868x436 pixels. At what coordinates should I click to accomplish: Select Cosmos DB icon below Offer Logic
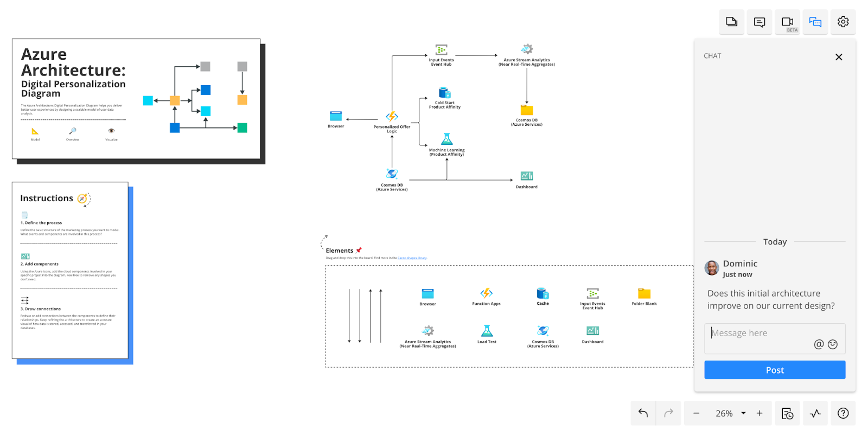pos(392,174)
